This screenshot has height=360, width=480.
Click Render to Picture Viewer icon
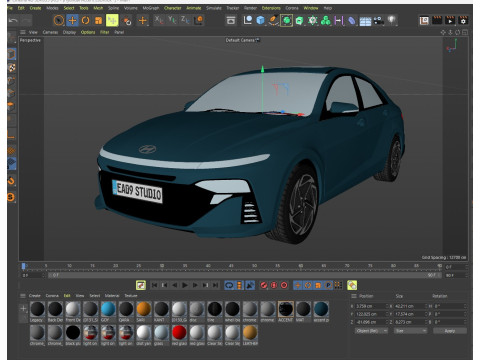click(x=450, y=21)
